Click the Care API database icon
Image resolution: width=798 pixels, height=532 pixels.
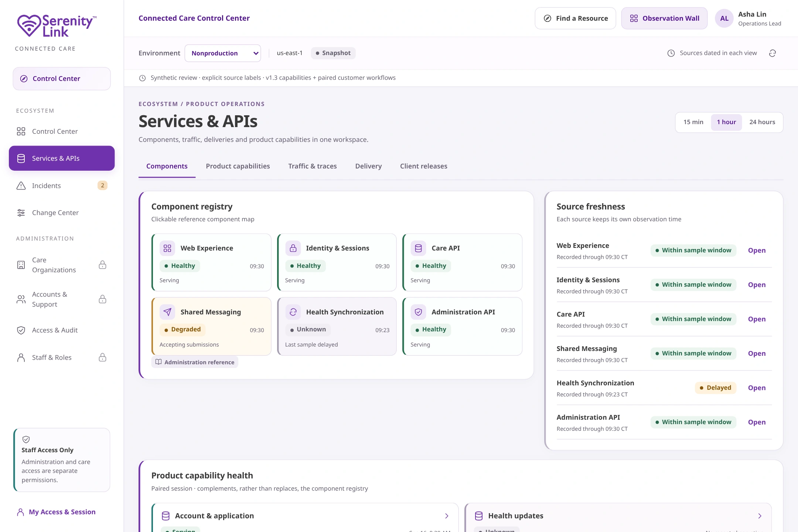click(418, 248)
